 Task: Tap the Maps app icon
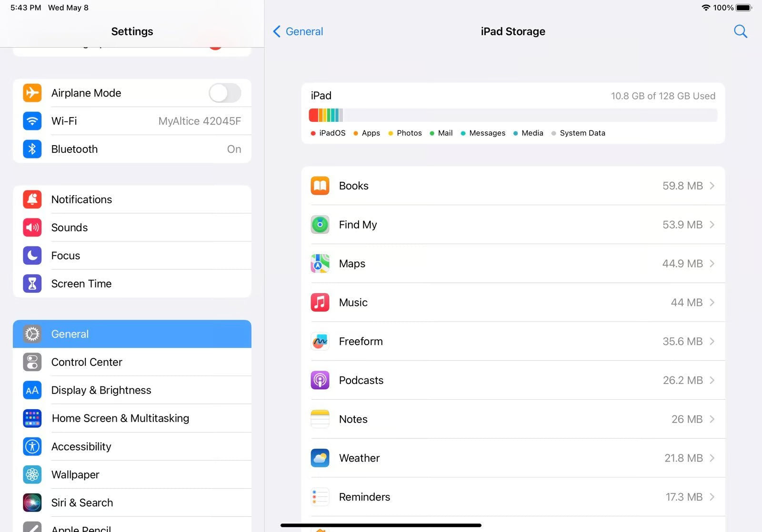pos(320,263)
